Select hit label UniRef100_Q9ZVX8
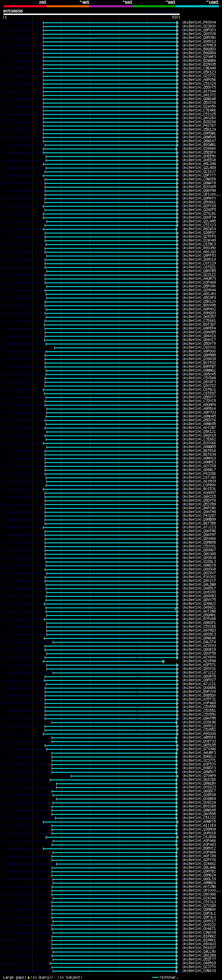 (x=199, y=34)
